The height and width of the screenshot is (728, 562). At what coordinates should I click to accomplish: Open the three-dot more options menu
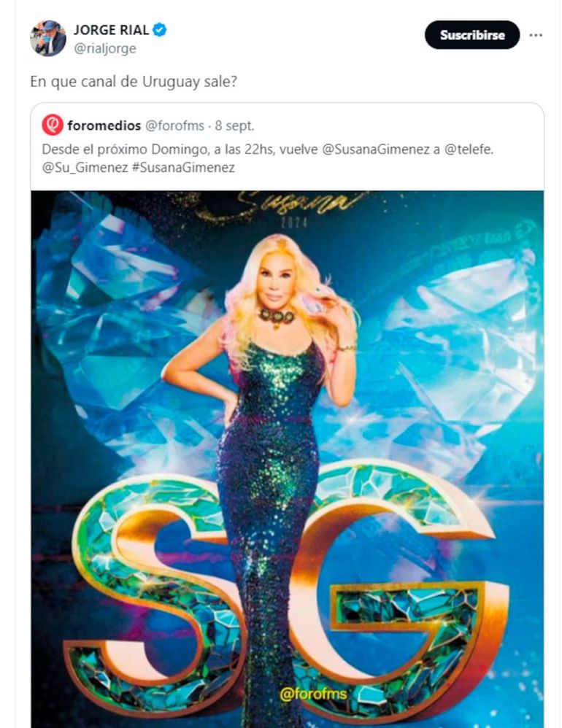pos(536,35)
